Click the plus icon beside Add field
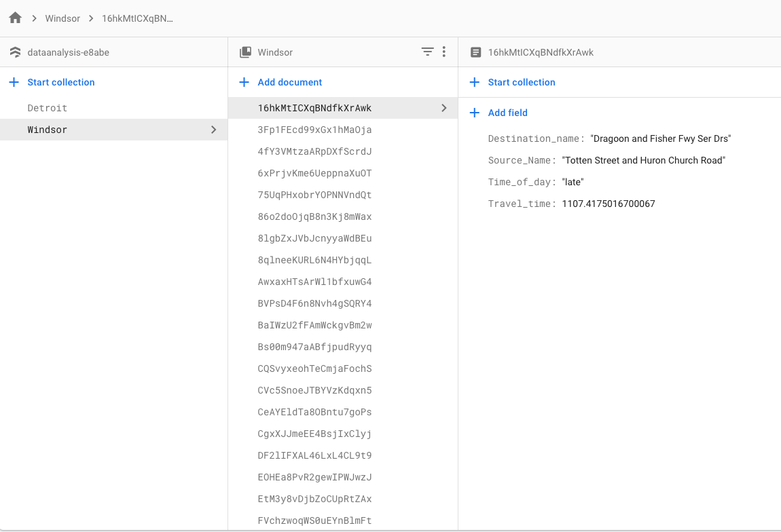The image size is (781, 532). click(475, 113)
